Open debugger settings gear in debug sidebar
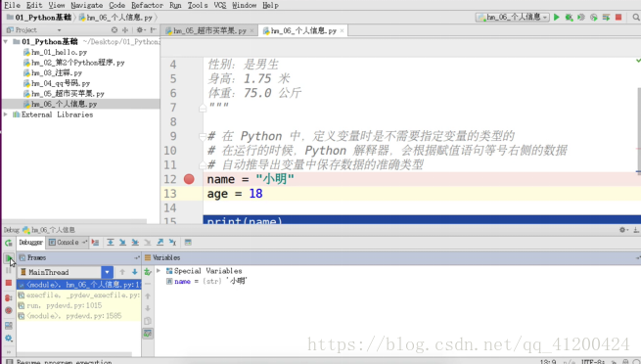Viewport: 641px width, 364px height. pos(9,339)
